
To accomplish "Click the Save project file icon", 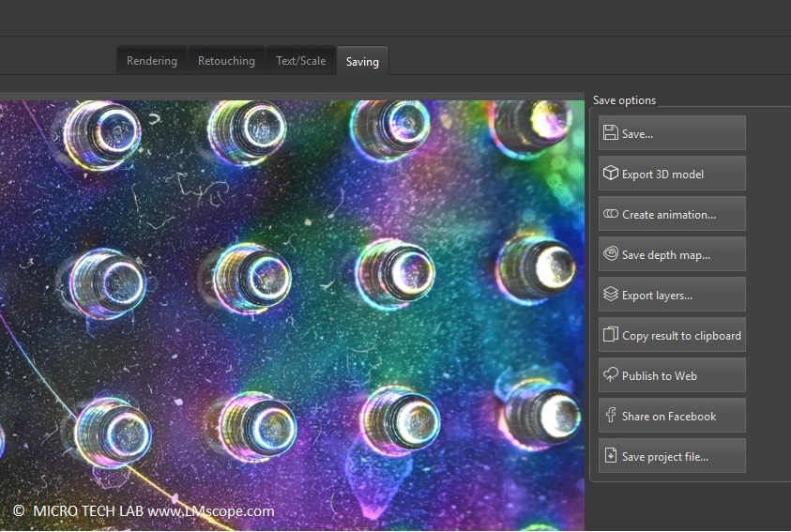I will 610,456.
